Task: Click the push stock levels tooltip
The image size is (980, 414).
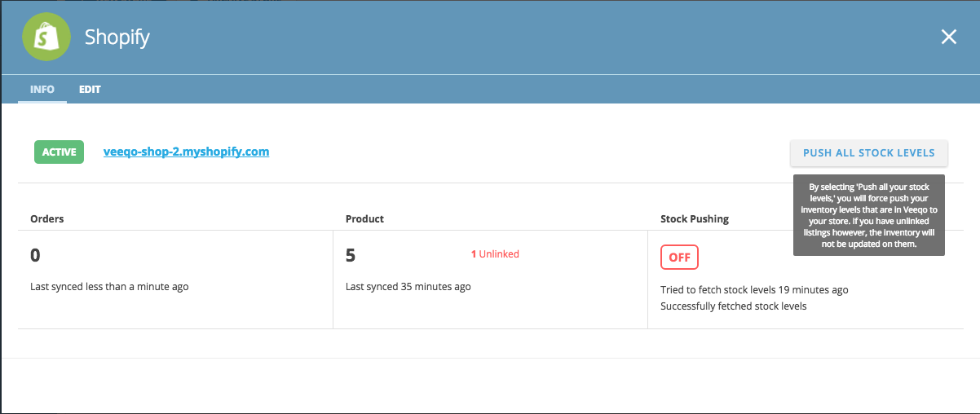Action: [868, 215]
